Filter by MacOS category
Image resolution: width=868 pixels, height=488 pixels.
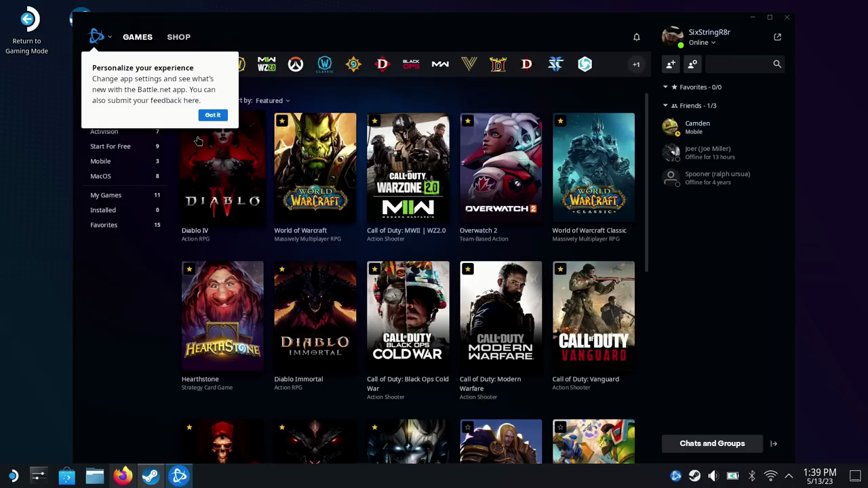pyautogui.click(x=125, y=176)
